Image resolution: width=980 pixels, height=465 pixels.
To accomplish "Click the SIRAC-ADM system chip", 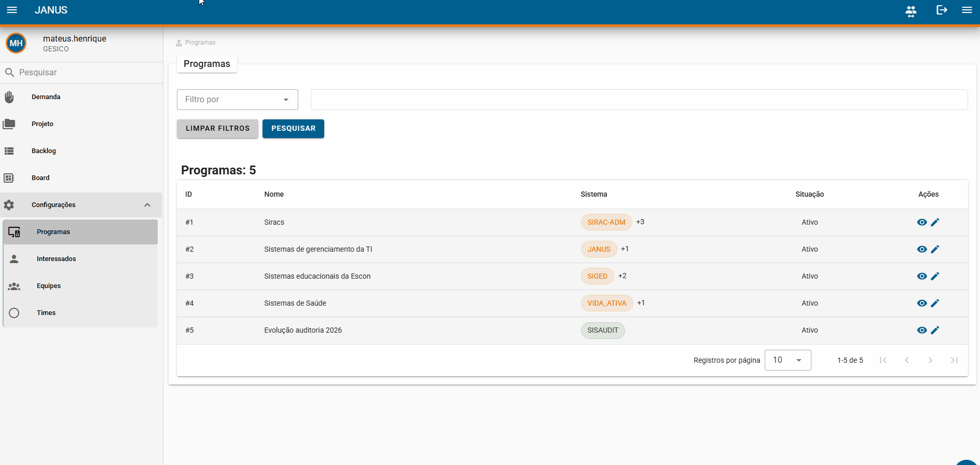I will click(x=606, y=222).
